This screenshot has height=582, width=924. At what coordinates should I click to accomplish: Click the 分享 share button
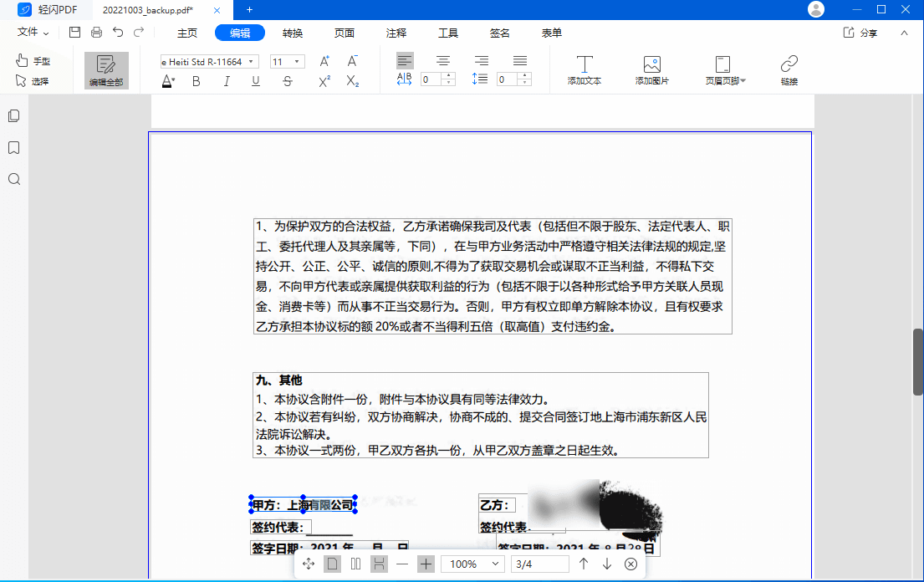(x=860, y=33)
